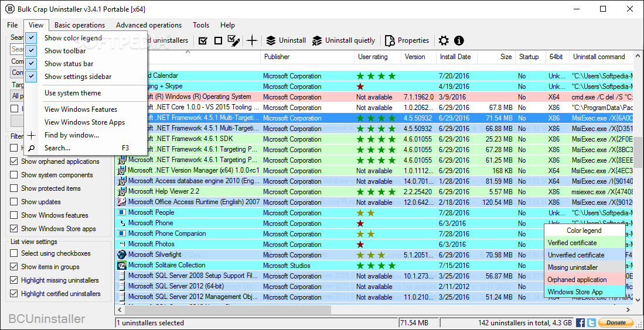
Task: Click the Donate button
Action: click(615, 322)
